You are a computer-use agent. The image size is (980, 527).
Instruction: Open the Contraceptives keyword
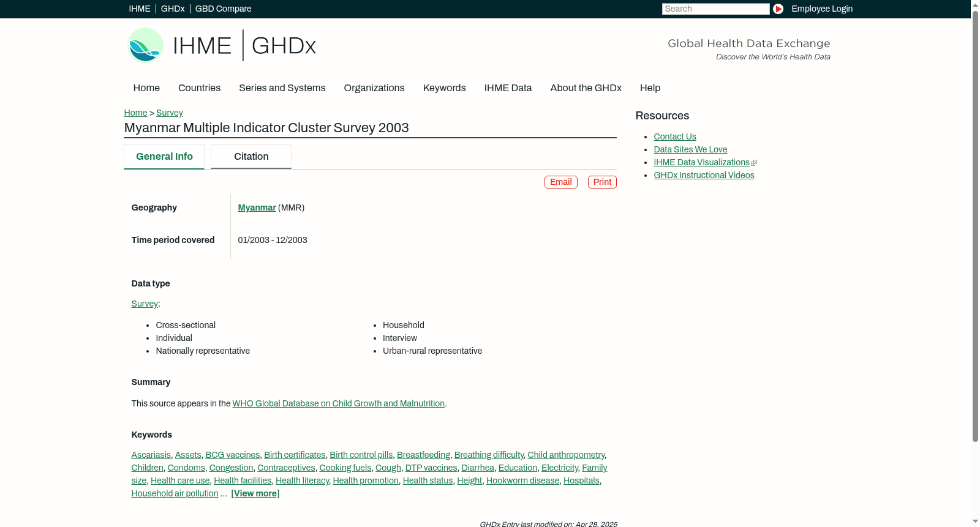click(286, 468)
